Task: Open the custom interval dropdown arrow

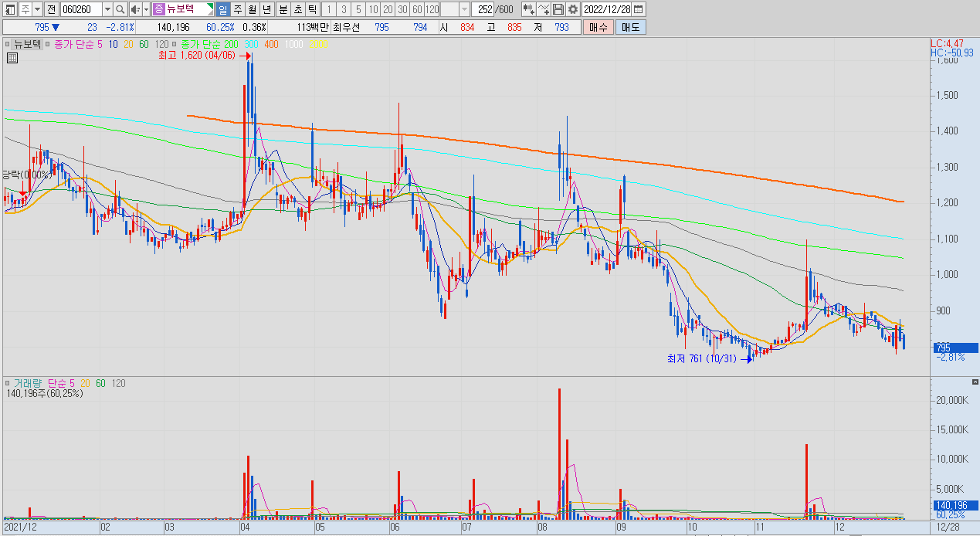Action: [464, 9]
